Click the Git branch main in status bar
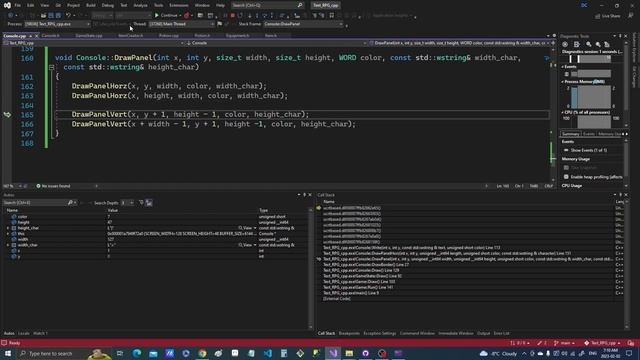This screenshot has height=360, width=640. [x=564, y=343]
